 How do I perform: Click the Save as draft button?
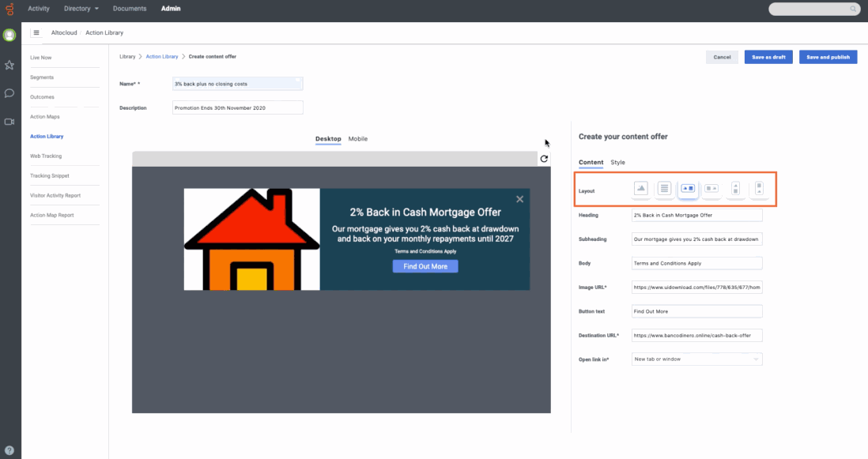click(x=768, y=58)
